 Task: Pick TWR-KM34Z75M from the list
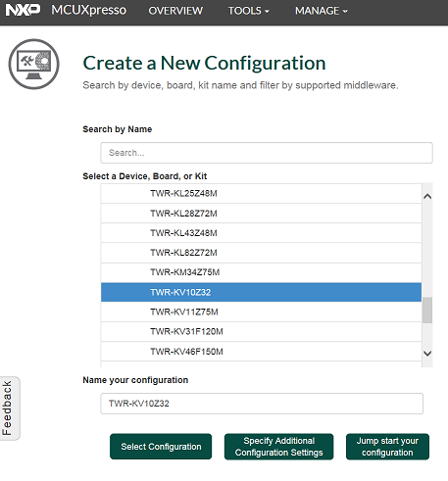pos(261,272)
